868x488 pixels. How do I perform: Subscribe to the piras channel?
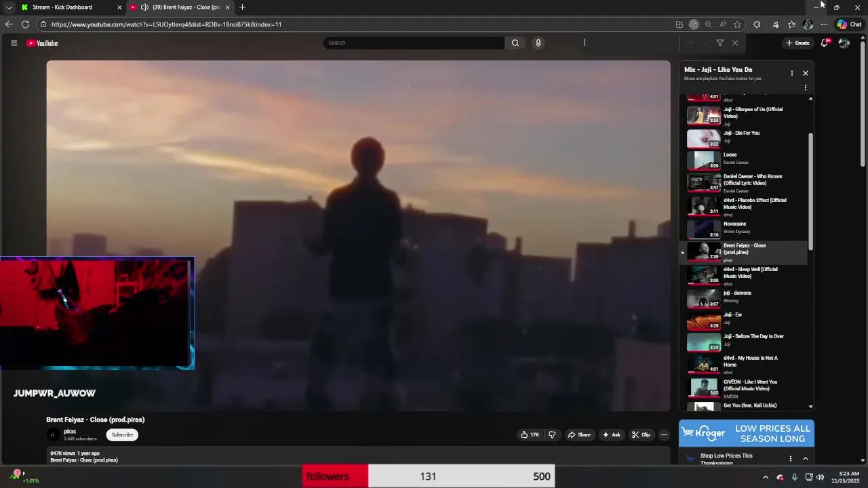[x=122, y=434]
